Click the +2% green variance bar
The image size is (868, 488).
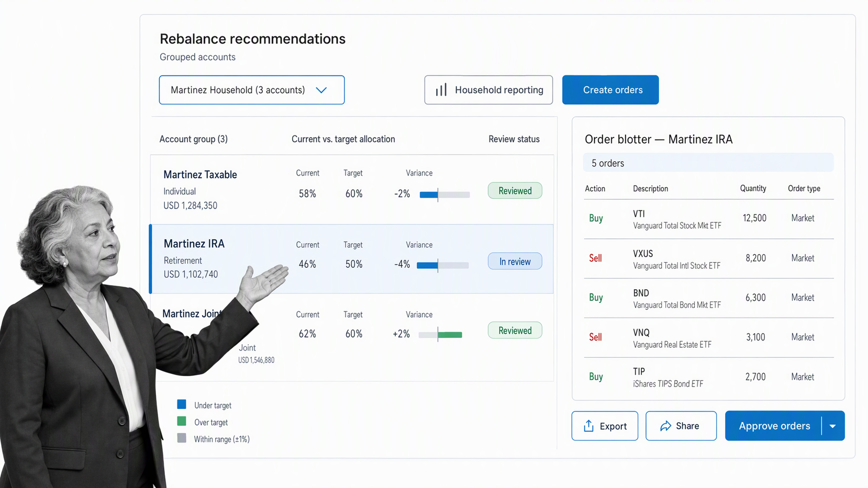(x=440, y=335)
